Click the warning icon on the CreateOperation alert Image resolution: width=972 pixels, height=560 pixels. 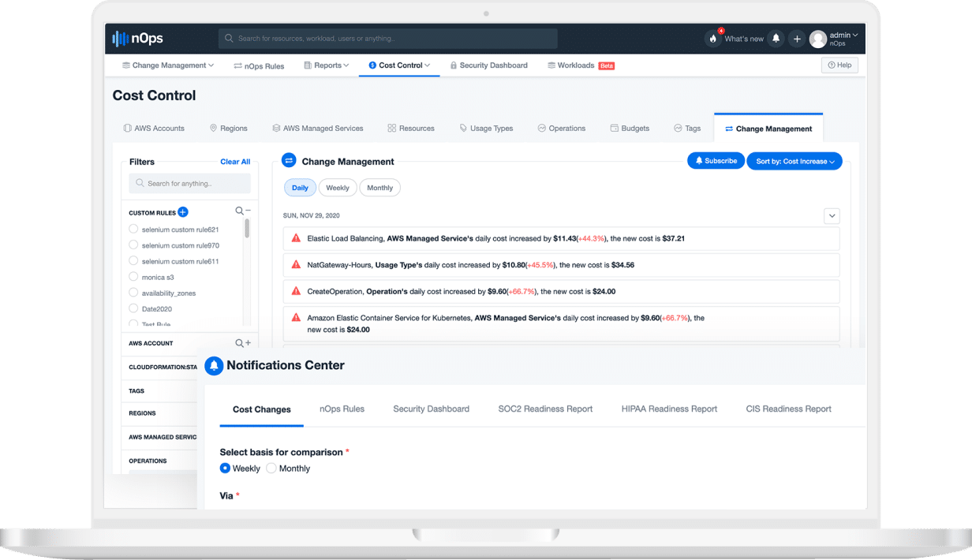click(x=297, y=291)
